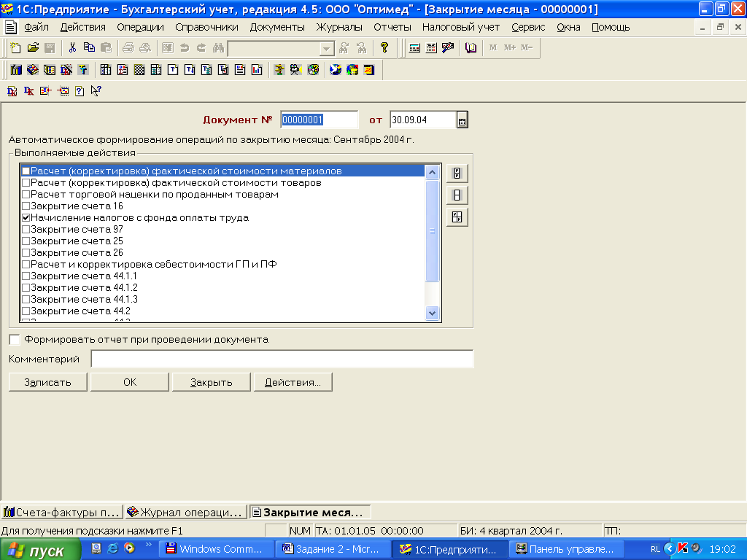Click the Действия... button

pyautogui.click(x=293, y=382)
